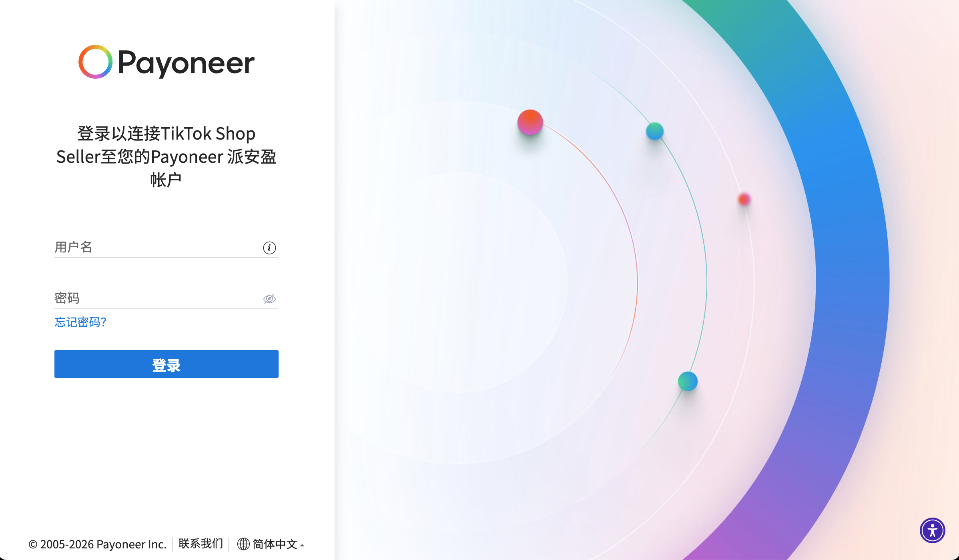The width and height of the screenshot is (959, 560).
Task: Click the small blurred red orb
Action: click(744, 199)
